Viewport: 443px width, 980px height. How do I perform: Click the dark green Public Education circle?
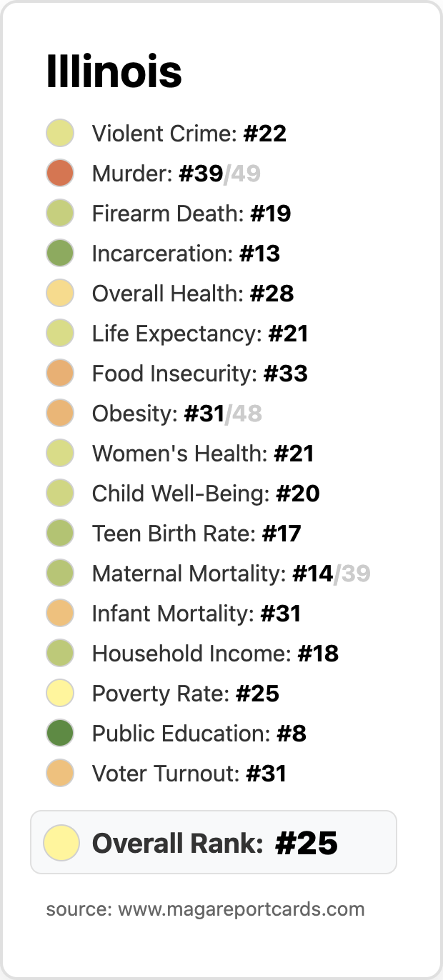pos(60,734)
